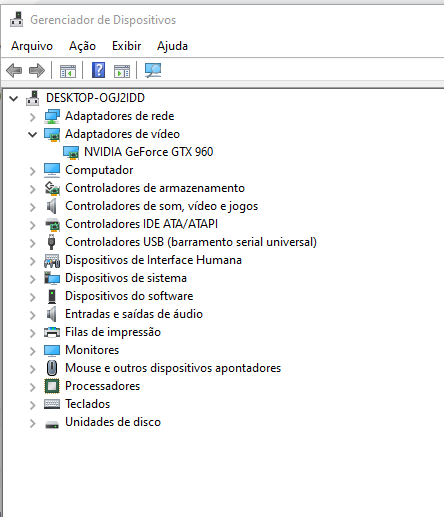The height and width of the screenshot is (517, 444).
Task: Click Scan for hardware changes monitor icon
Action: (x=153, y=70)
